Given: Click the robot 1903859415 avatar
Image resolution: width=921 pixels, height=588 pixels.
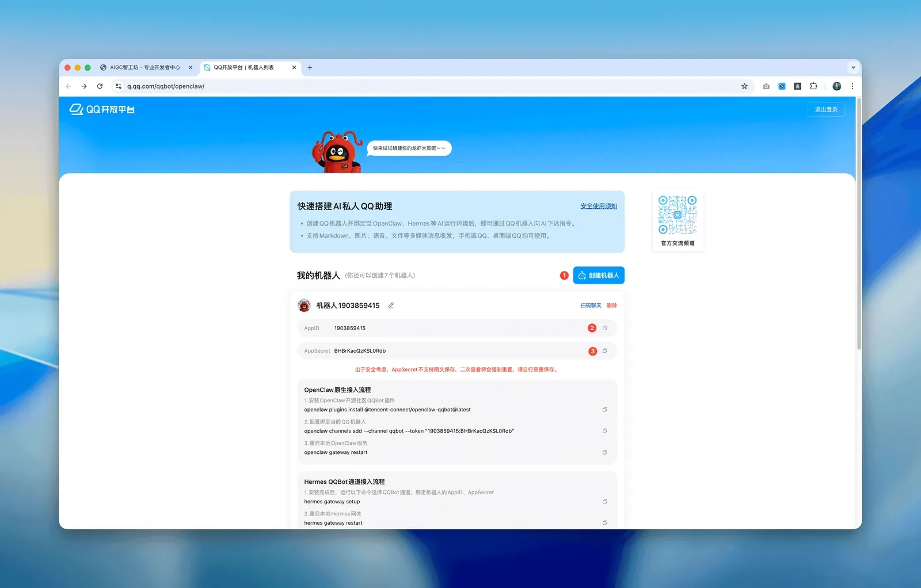Looking at the screenshot, I should pyautogui.click(x=304, y=306).
